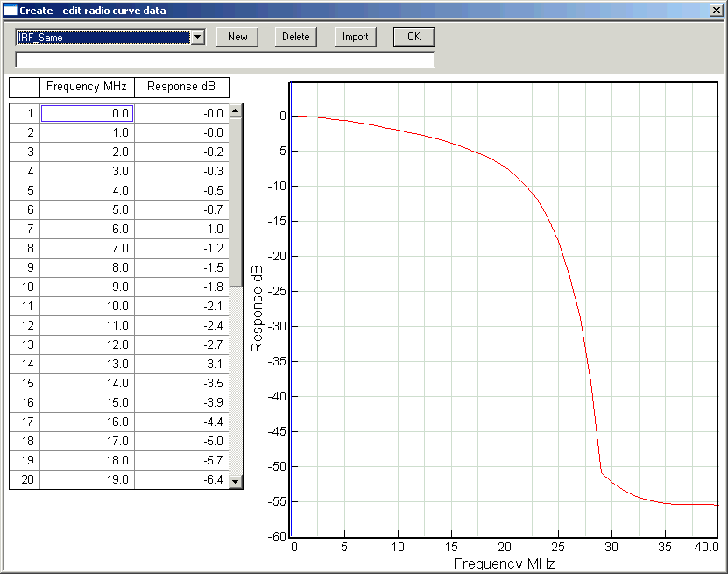This screenshot has height=574, width=728.
Task: Select the -3.9 response cell
Action: [181, 402]
